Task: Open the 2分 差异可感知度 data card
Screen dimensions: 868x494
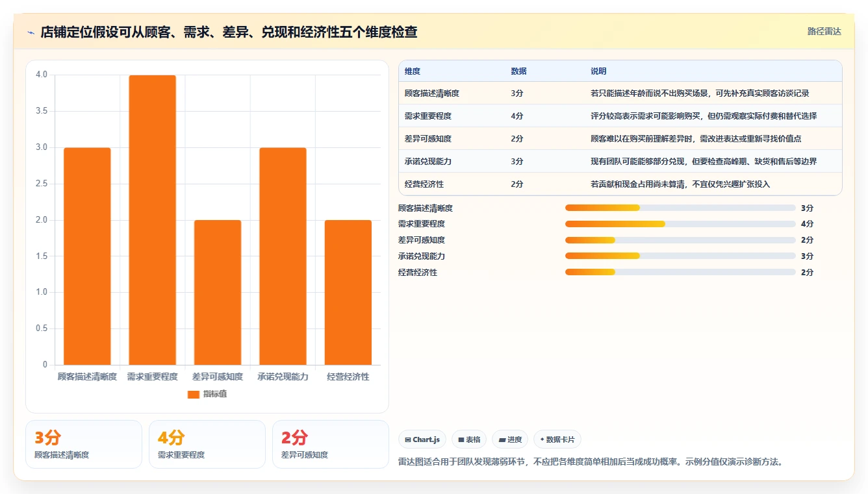Action: pyautogui.click(x=331, y=444)
